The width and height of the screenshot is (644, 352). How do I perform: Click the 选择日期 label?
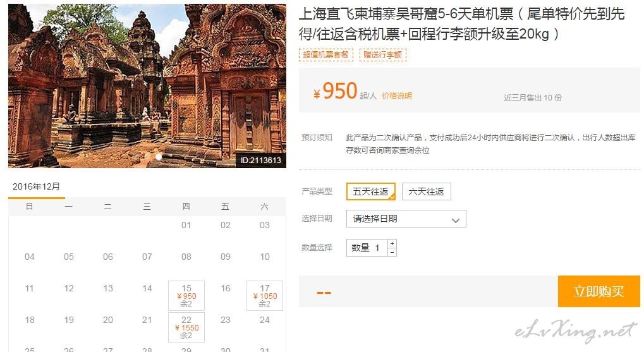coord(317,219)
